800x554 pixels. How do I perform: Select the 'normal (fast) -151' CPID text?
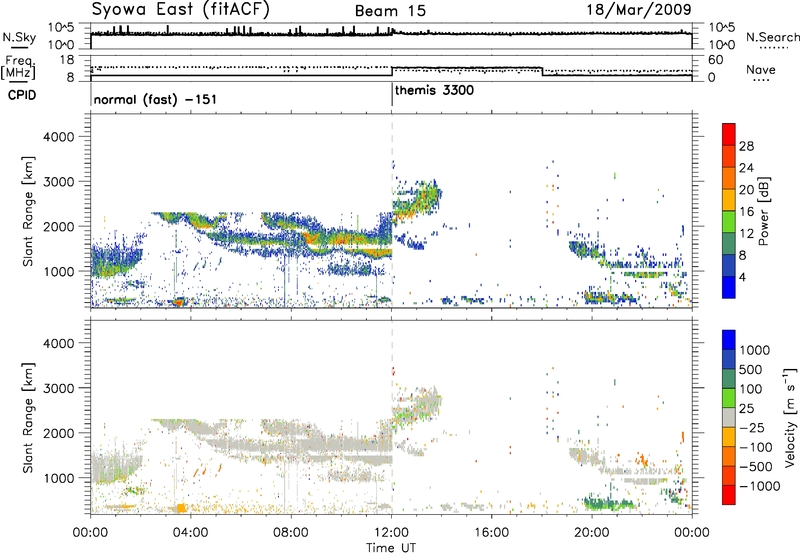tap(155, 99)
